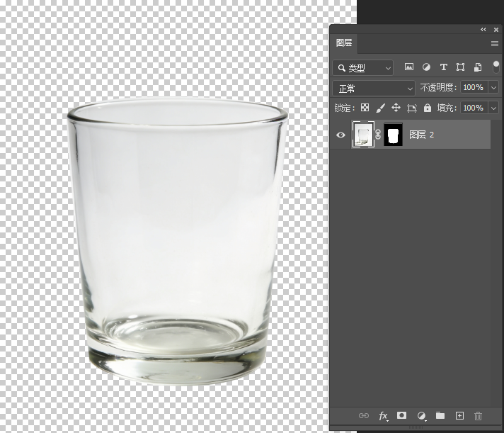Filter layers by type (T) icon

click(444, 67)
